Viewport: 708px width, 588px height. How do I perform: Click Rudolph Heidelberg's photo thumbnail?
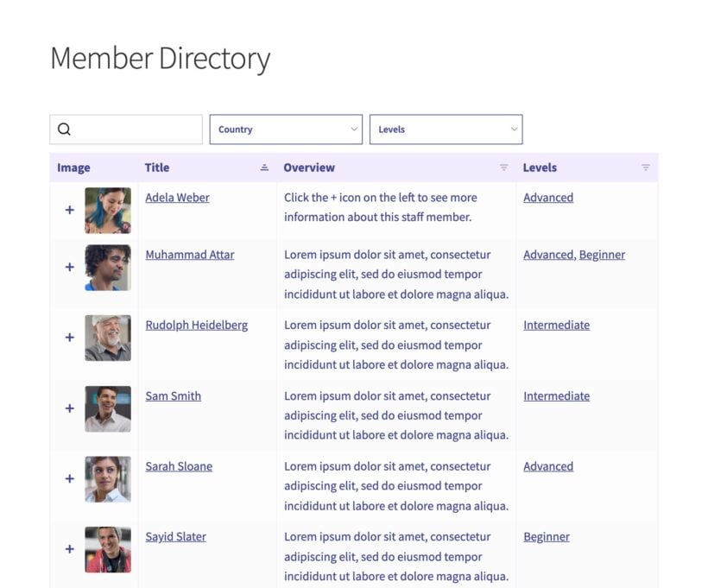point(108,338)
